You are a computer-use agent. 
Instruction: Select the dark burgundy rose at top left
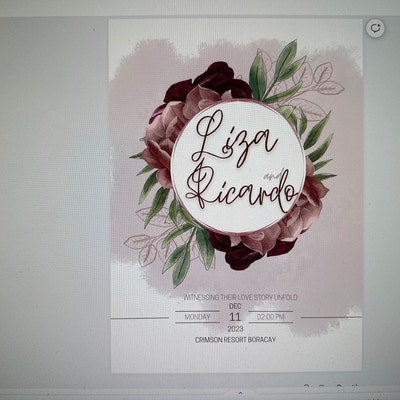point(207,82)
